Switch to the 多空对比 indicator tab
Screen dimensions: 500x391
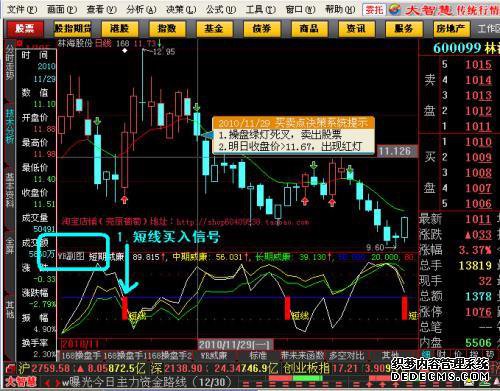(346, 356)
